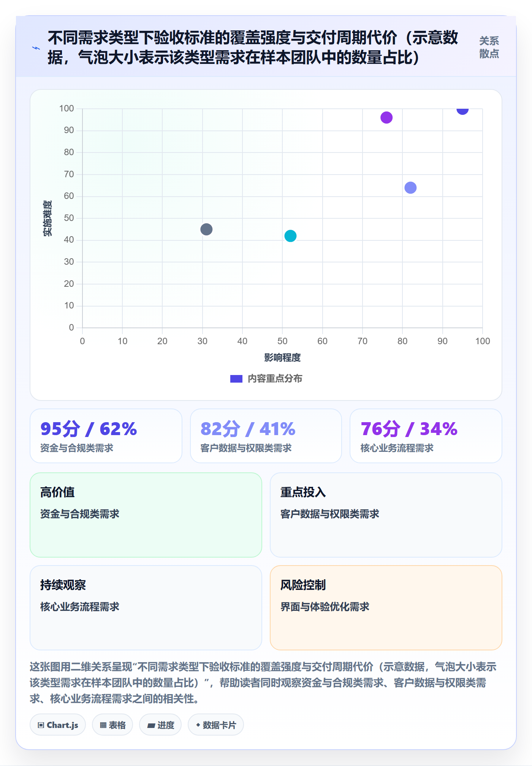The height and width of the screenshot is (766, 532).
Task: Click the chart title heading text
Action: point(253,48)
